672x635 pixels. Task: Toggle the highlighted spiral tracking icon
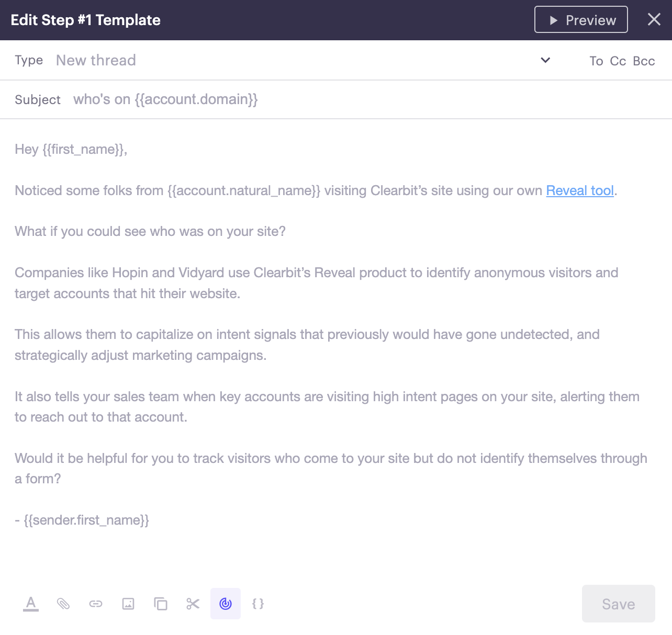pyautogui.click(x=226, y=604)
